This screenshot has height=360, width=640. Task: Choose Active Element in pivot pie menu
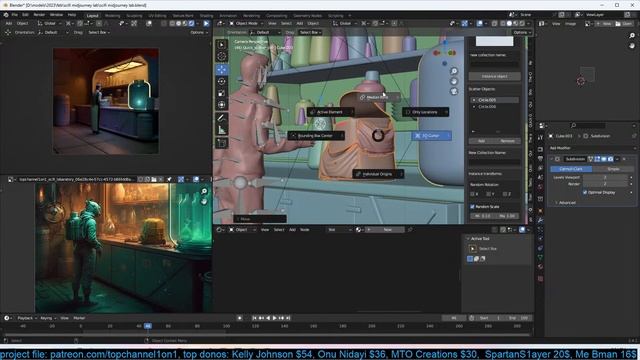pos(330,112)
